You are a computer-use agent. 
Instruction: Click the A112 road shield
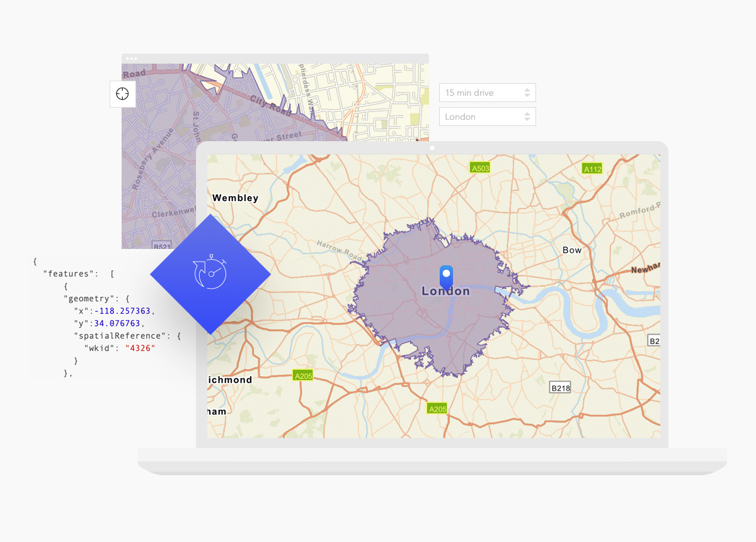click(x=592, y=169)
